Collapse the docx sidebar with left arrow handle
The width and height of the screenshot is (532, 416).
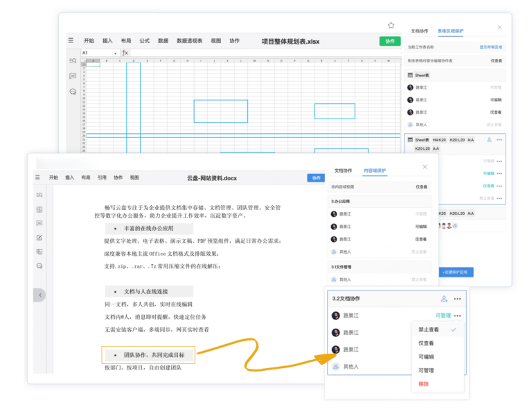39,295
